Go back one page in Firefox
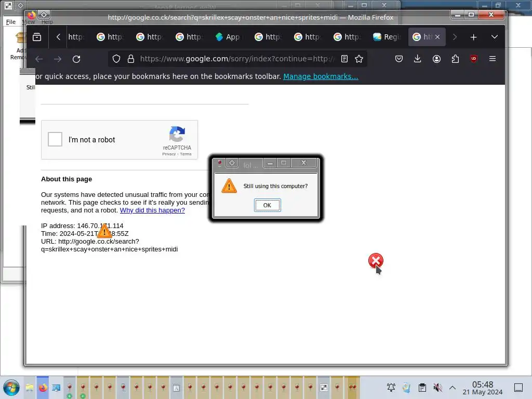Viewport: 532px width, 399px height. point(39,59)
